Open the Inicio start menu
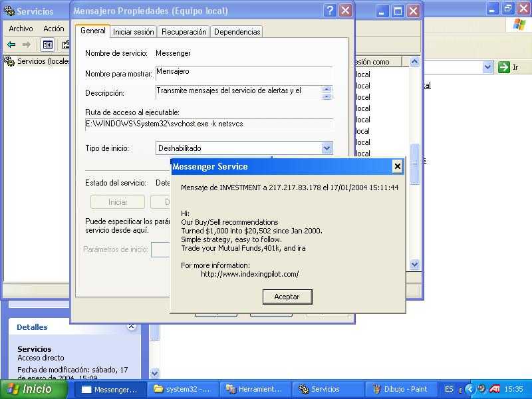 coord(34,389)
